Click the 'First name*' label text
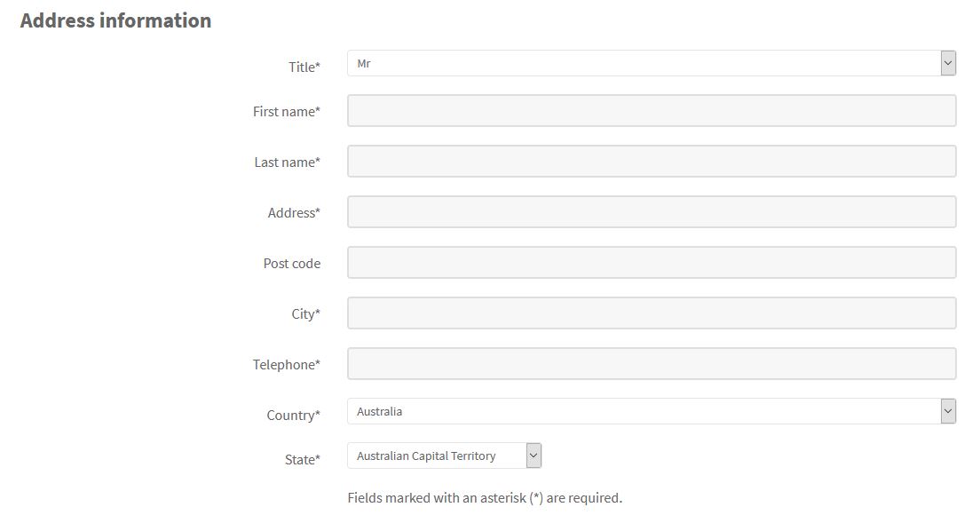Viewport: 980px width, 515px height. (x=286, y=112)
